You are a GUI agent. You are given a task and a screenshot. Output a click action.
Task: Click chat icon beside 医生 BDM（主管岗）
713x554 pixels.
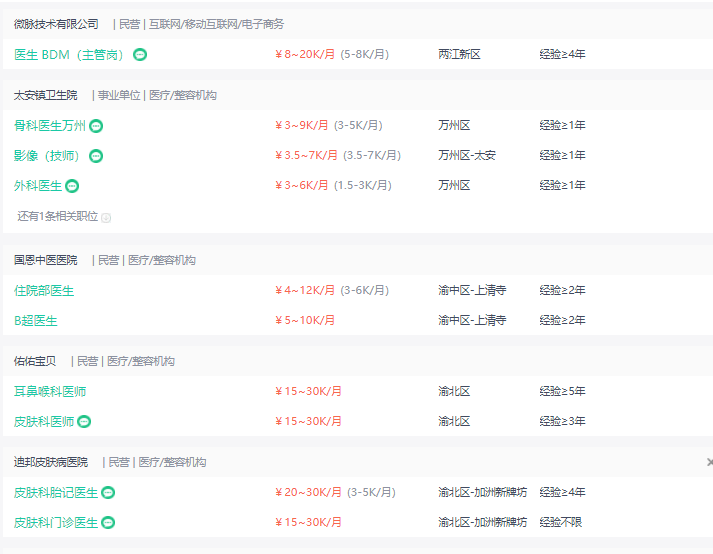140,54
